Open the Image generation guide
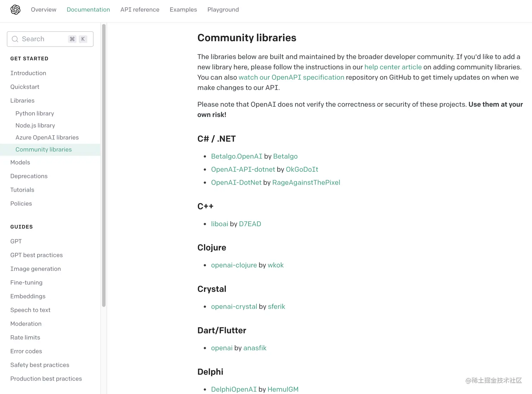Screen dimensions: 532x394 point(36,269)
